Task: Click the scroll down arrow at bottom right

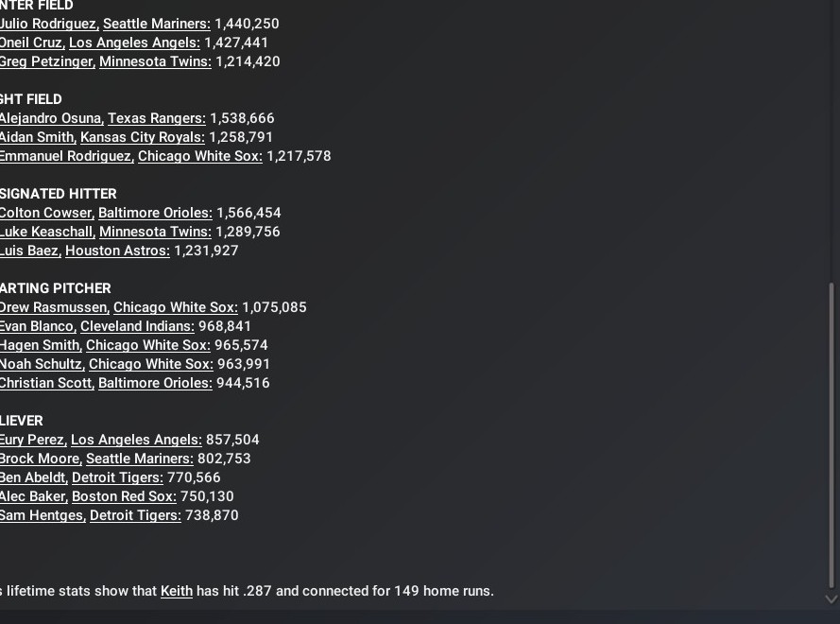Action: point(831,598)
